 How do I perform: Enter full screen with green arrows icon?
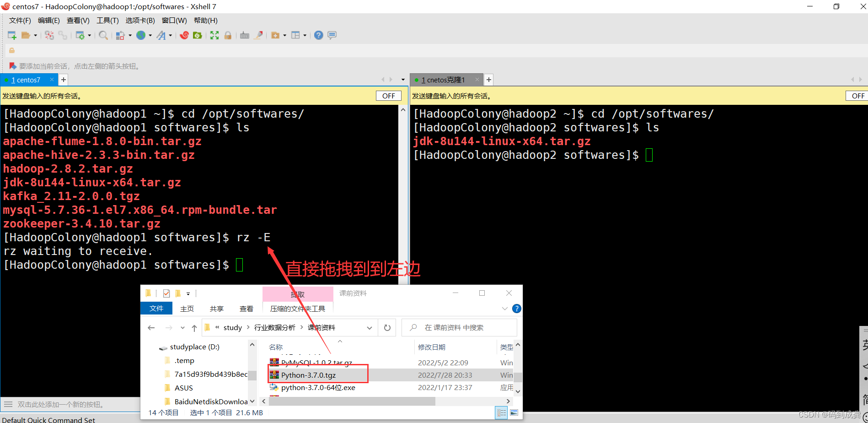(x=214, y=35)
